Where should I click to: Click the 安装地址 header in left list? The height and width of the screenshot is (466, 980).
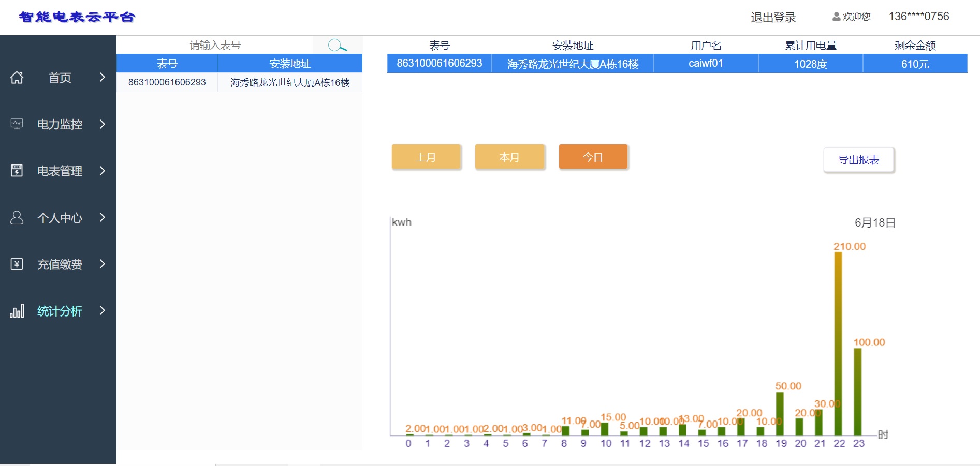pyautogui.click(x=290, y=64)
